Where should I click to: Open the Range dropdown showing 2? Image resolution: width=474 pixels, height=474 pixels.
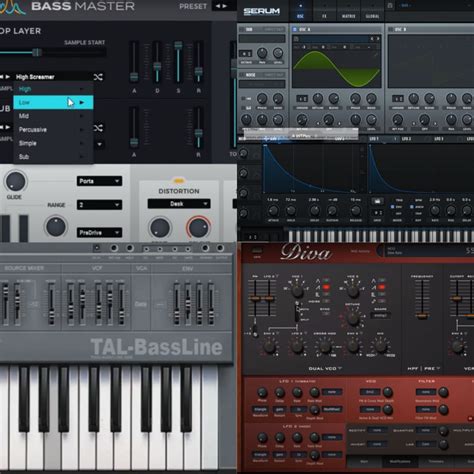click(99, 205)
